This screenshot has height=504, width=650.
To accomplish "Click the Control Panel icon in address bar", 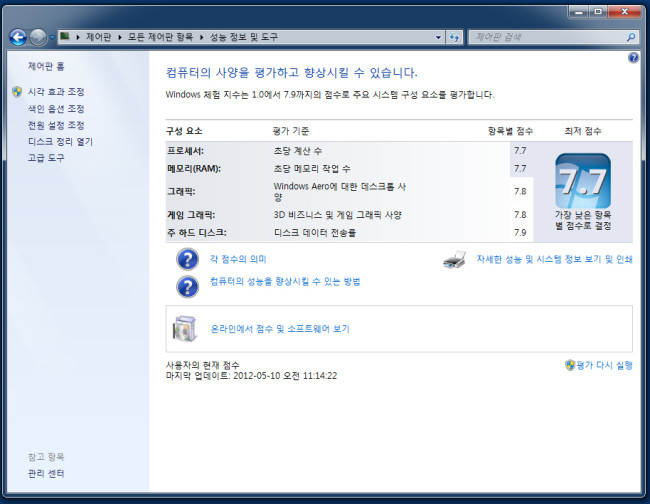I will pyautogui.click(x=65, y=36).
